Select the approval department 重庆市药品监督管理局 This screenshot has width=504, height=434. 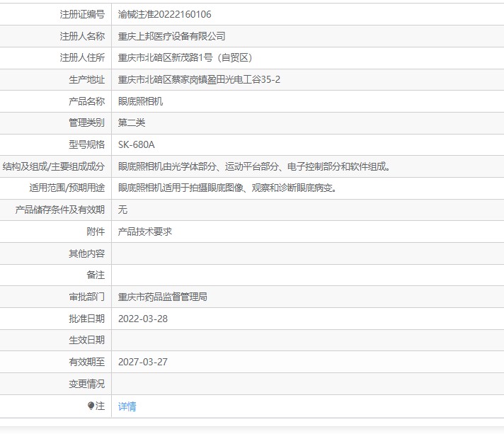click(163, 297)
